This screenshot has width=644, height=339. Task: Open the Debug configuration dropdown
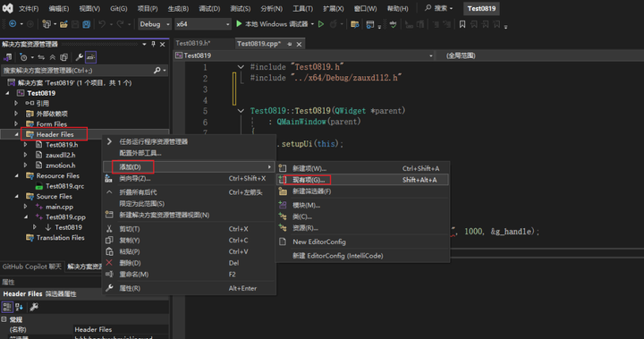click(155, 24)
